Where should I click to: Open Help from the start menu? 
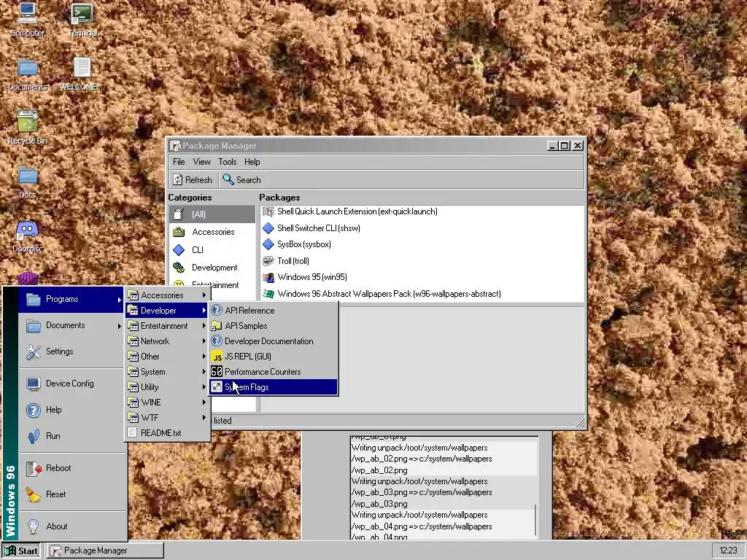point(71,410)
